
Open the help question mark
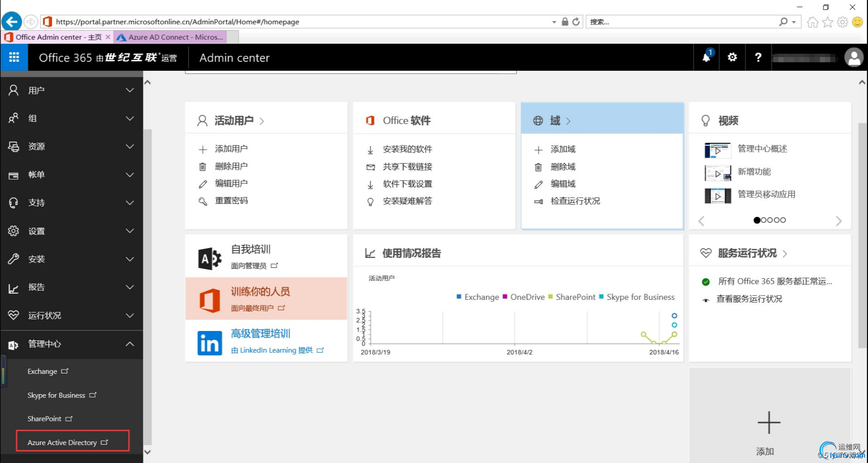click(758, 58)
